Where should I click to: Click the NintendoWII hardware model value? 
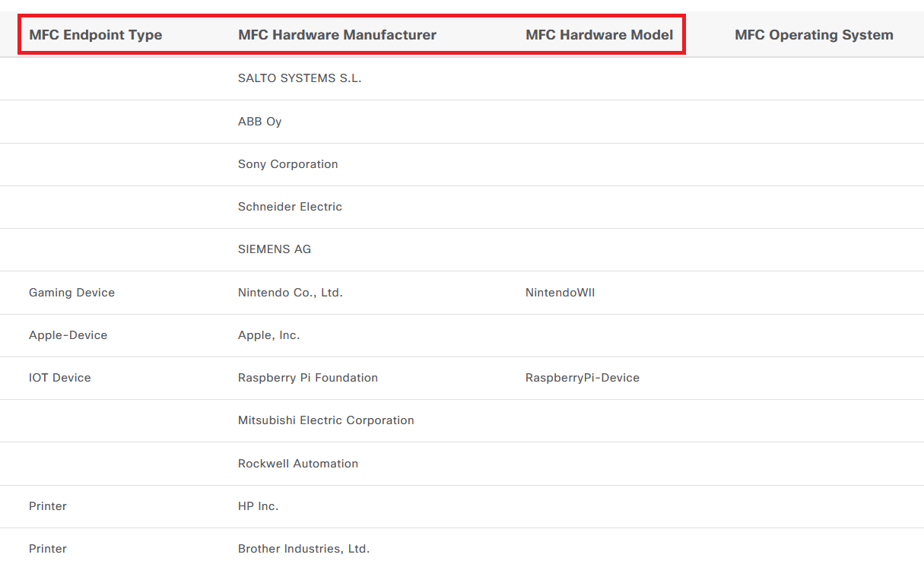[560, 292]
